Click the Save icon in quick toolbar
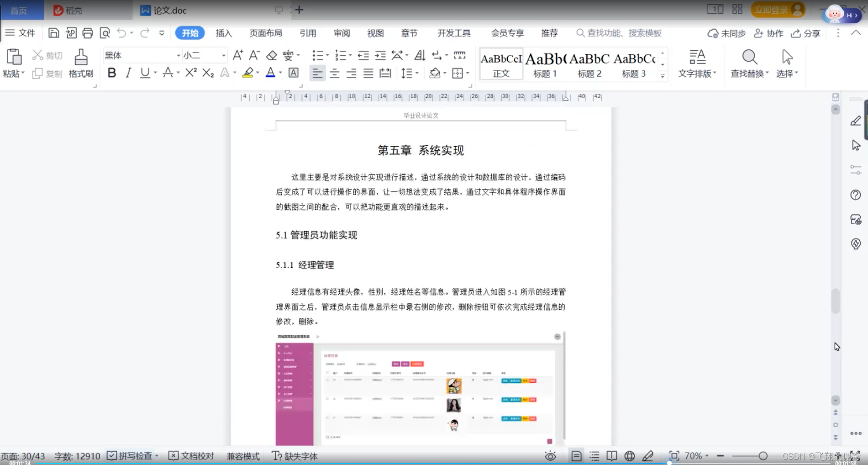Viewport: 868px width, 465px height. [x=53, y=33]
